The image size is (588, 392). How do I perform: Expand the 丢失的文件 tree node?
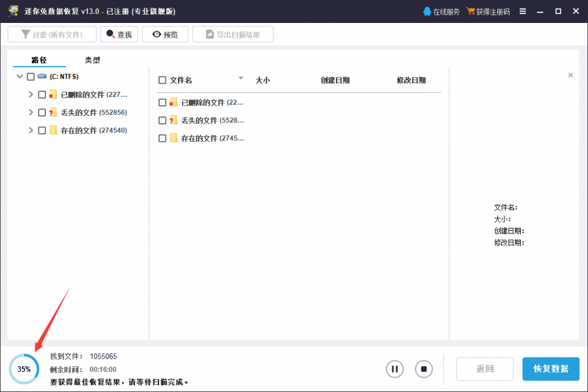click(x=31, y=112)
